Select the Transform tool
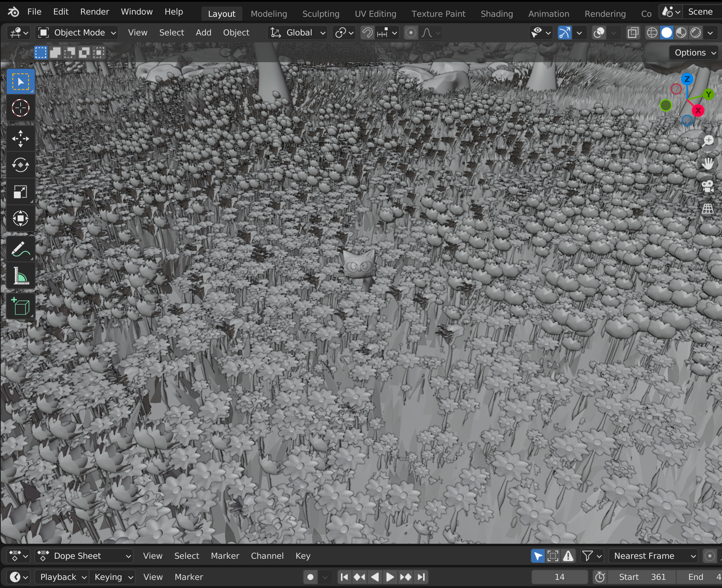The image size is (722, 588). pos(20,218)
